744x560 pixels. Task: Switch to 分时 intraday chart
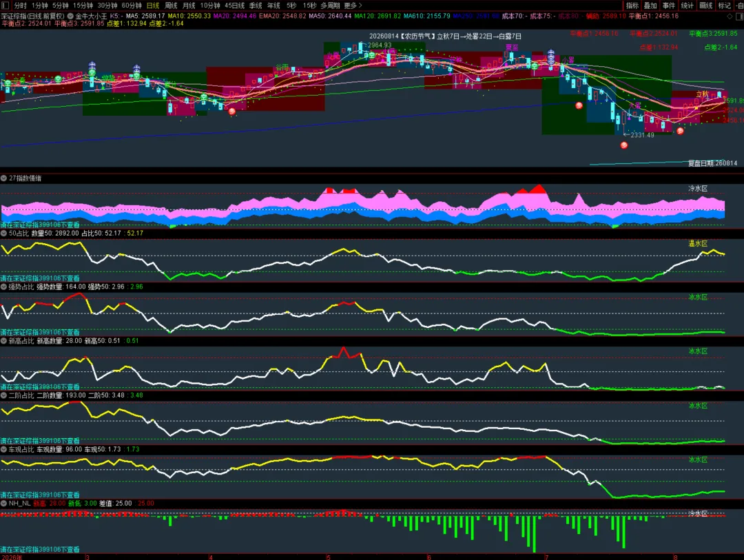click(x=20, y=6)
